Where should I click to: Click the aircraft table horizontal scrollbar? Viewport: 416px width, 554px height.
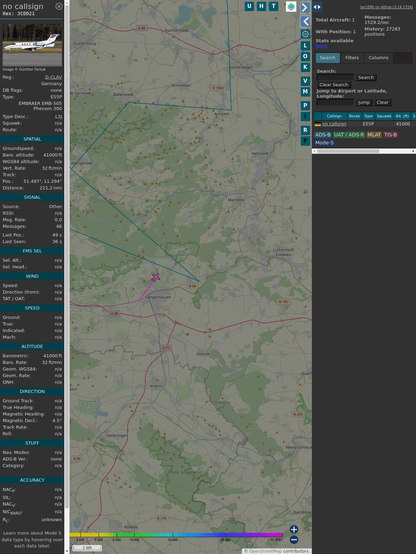[x=347, y=151]
